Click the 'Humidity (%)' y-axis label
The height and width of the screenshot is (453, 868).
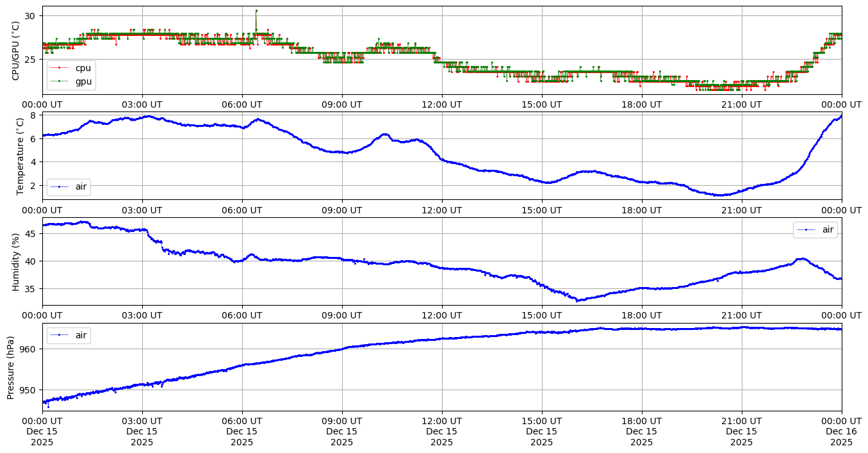click(x=16, y=261)
